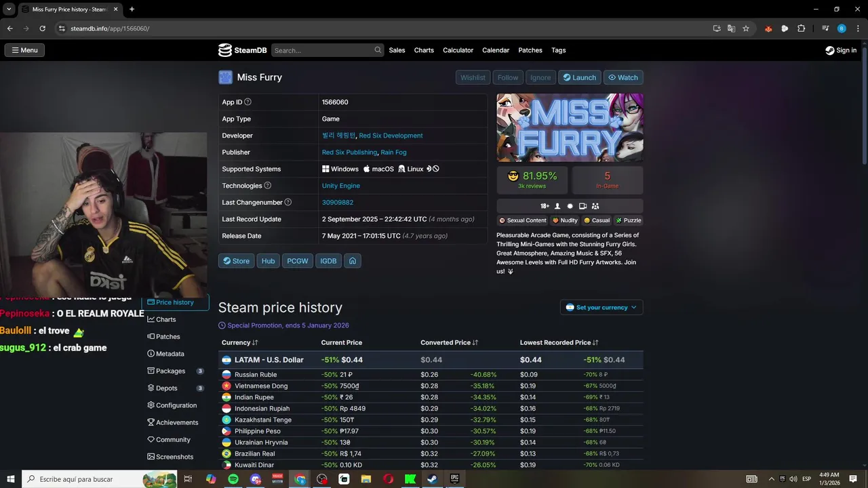Click the browser back arrow
The height and width of the screenshot is (488, 868).
pyautogui.click(x=9, y=28)
